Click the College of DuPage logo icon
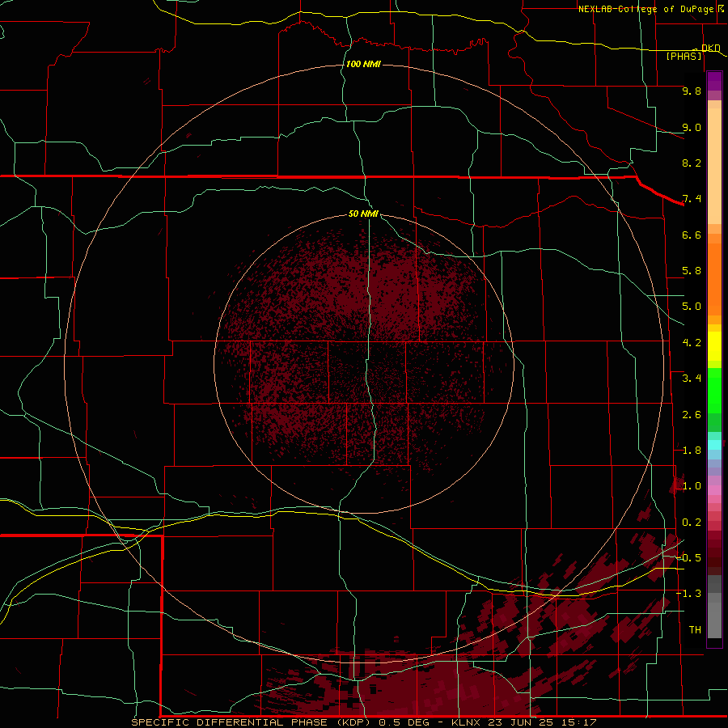The image size is (728, 728). click(721, 8)
